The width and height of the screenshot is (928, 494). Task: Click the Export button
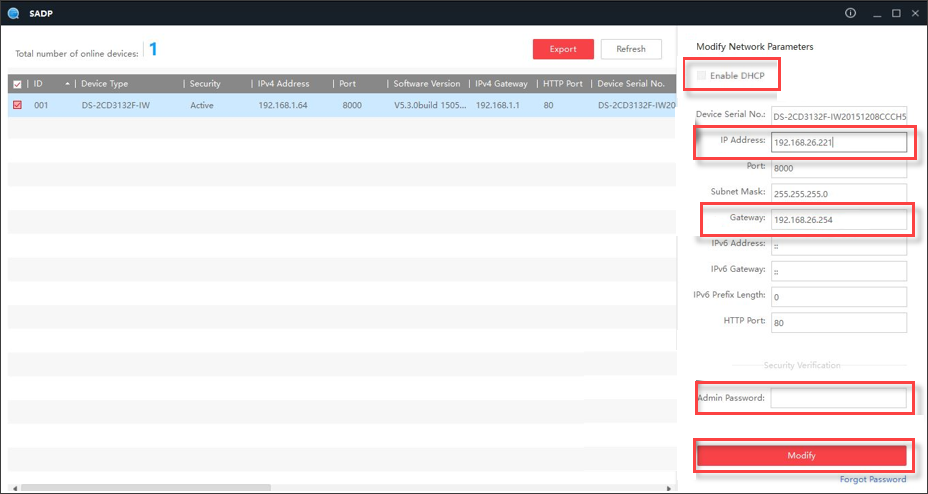tap(563, 49)
